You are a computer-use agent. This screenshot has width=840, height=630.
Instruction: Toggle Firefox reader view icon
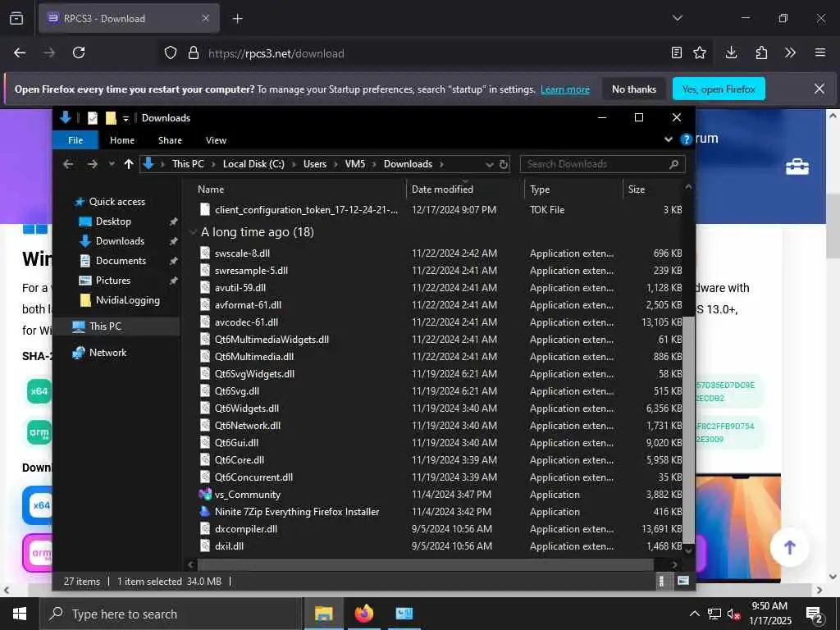click(x=677, y=52)
